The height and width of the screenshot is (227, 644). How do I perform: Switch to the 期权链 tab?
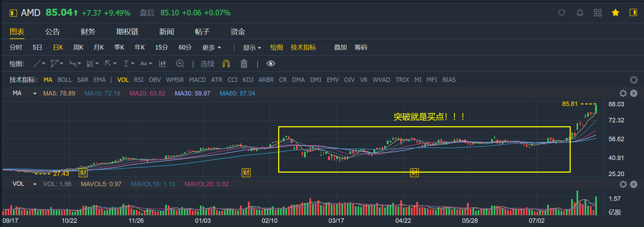coord(127,32)
